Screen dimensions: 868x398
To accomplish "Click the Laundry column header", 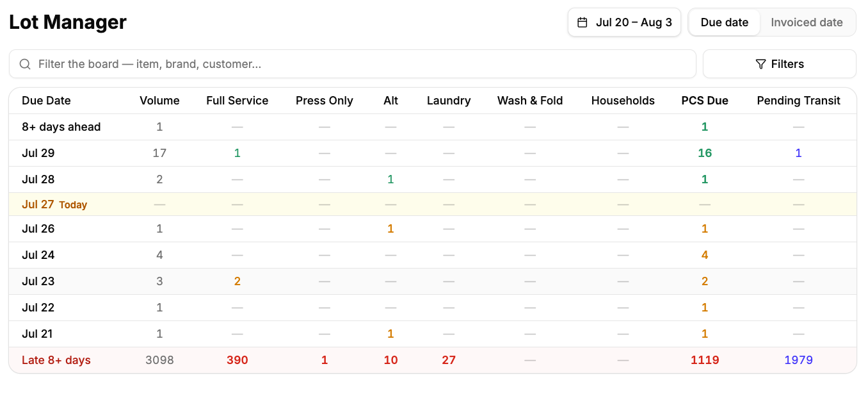I will click(x=449, y=101).
